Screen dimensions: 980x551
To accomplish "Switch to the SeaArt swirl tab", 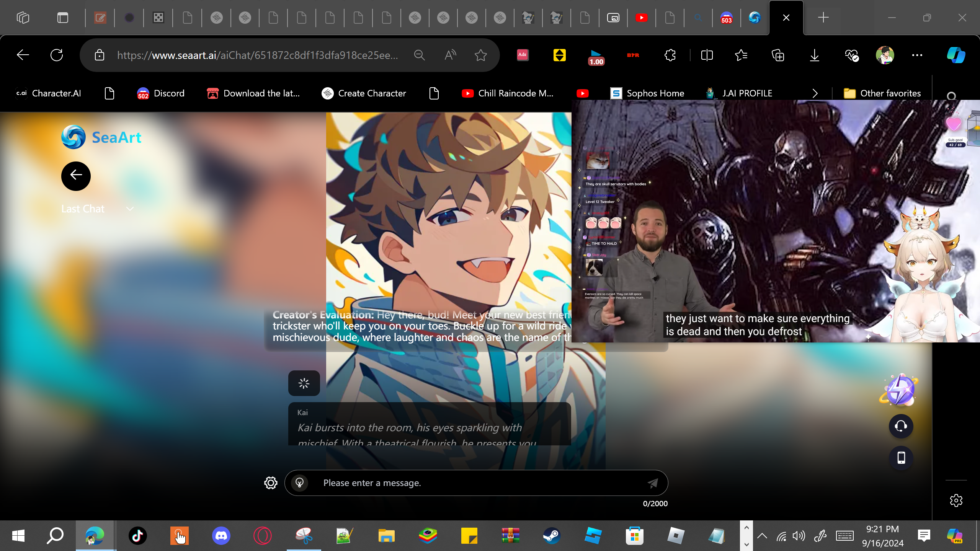I will (755, 18).
